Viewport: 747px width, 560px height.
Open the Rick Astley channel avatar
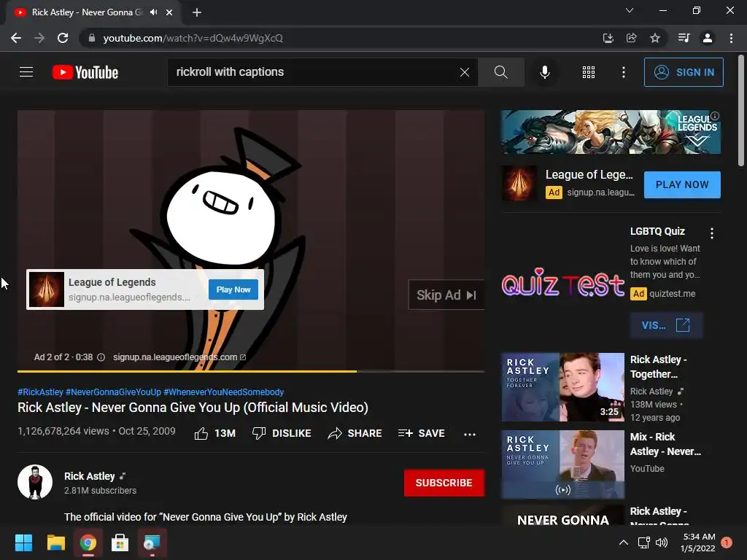coord(35,482)
